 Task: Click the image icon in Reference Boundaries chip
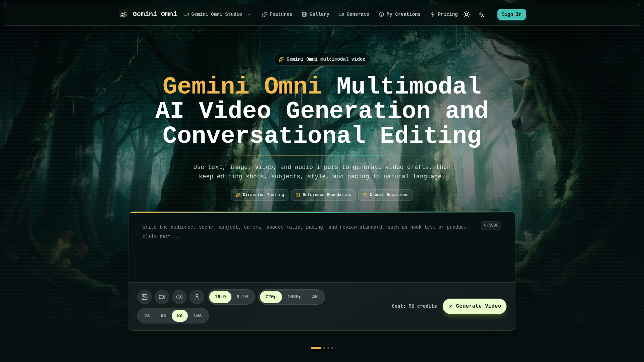[x=298, y=195]
